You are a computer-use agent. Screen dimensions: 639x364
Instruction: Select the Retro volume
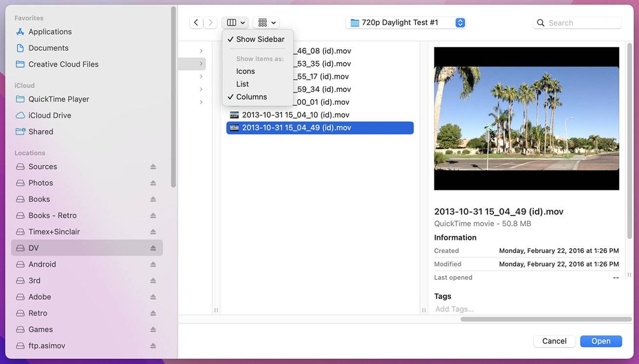[x=87, y=313]
